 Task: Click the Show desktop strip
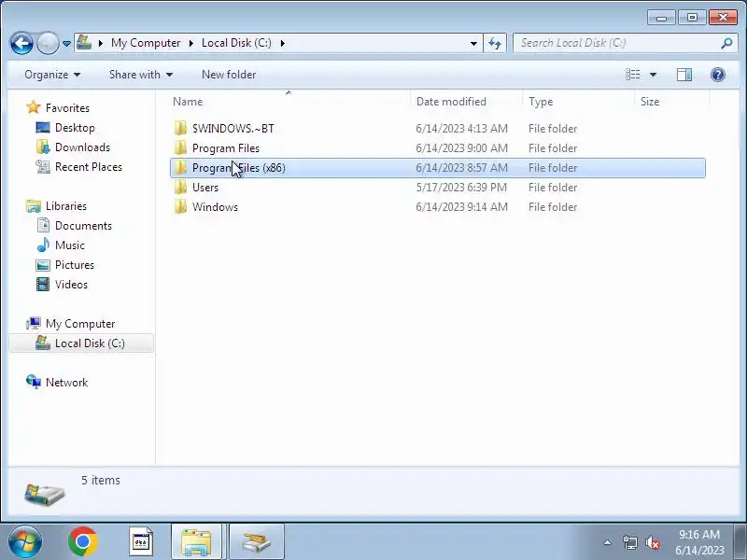pos(740,542)
